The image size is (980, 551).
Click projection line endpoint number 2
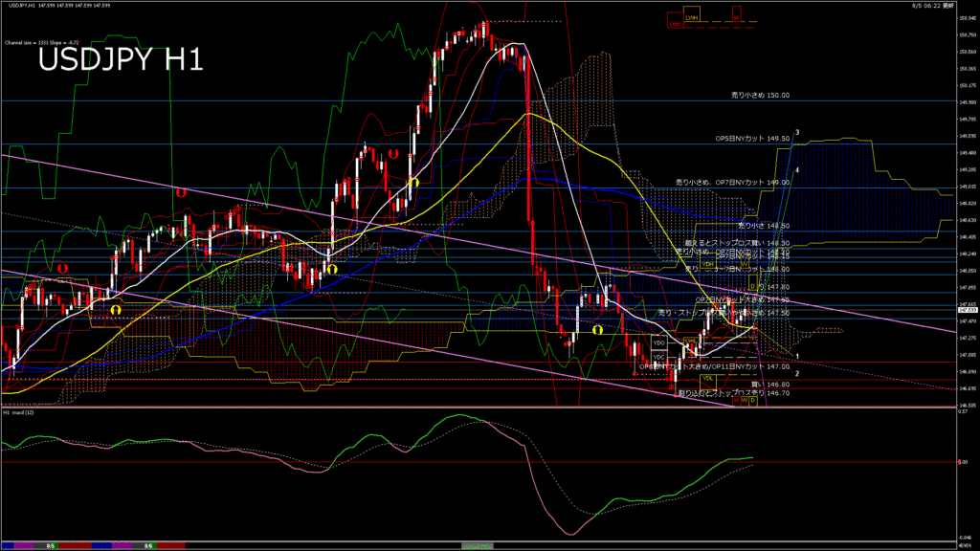[x=797, y=373]
